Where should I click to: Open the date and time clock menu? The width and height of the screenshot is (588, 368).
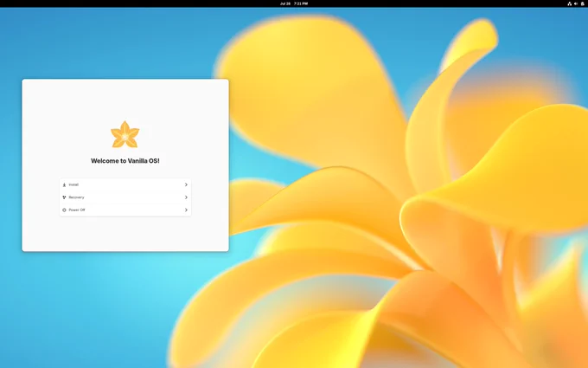(x=294, y=3)
